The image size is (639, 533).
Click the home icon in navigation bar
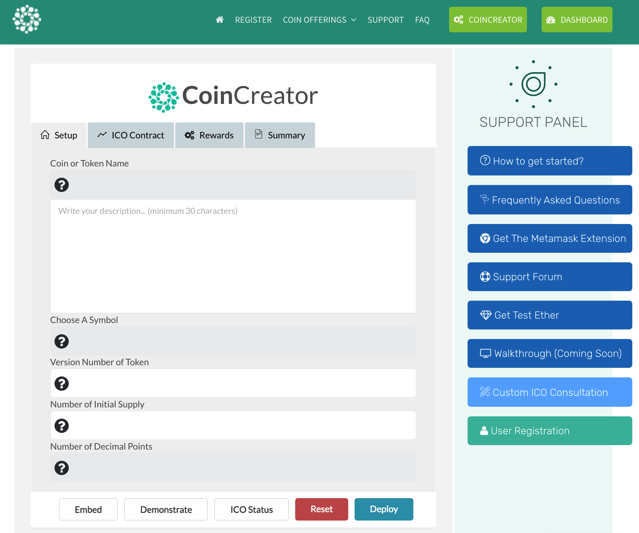click(x=220, y=20)
